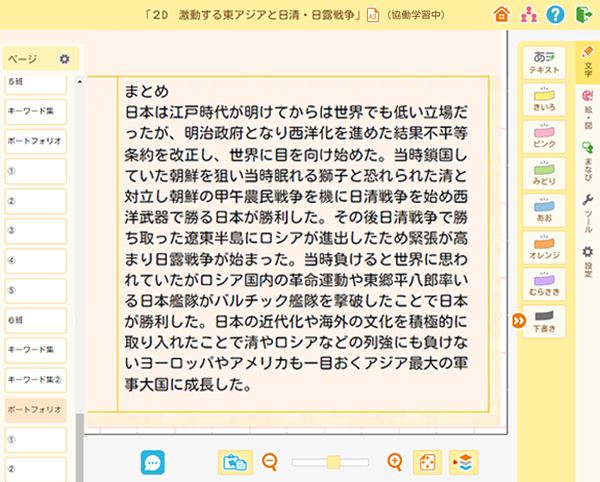Zoom in with the plus magnifier
The width and height of the screenshot is (600, 482).
(x=395, y=462)
